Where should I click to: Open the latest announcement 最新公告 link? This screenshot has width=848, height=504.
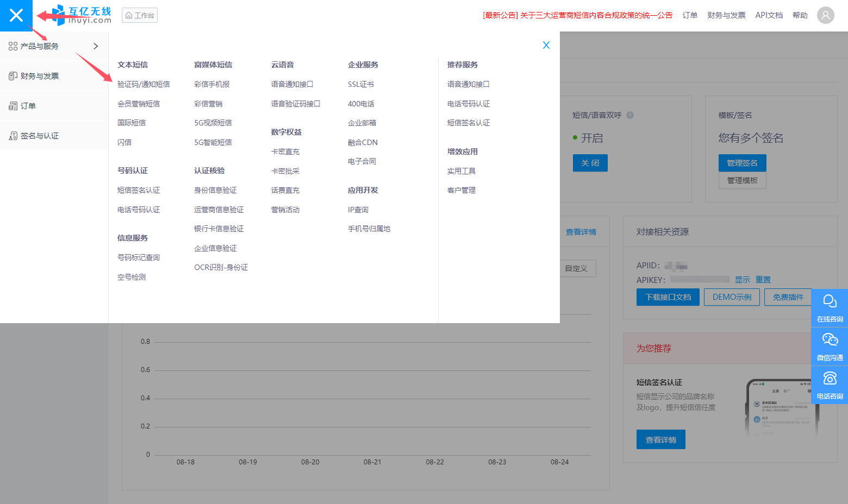577,15
